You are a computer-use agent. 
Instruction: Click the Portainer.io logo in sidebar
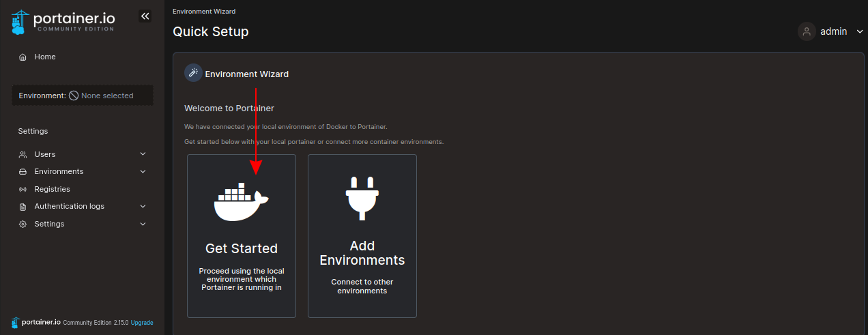tap(63, 20)
